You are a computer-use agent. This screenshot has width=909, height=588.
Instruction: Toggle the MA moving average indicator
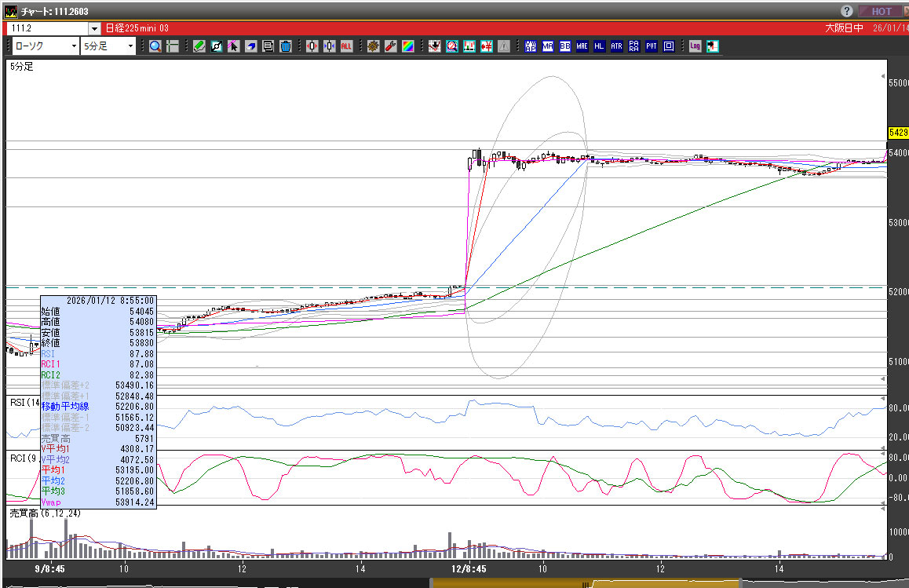coord(547,46)
